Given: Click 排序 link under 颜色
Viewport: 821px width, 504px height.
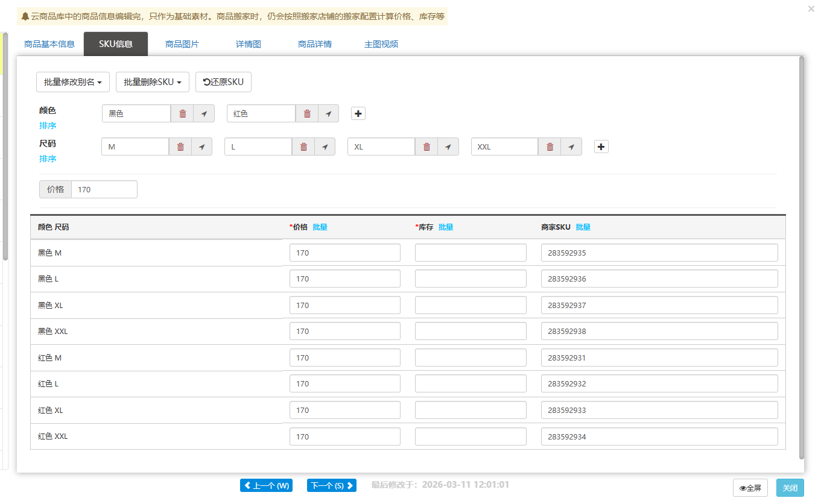Looking at the screenshot, I should coord(48,125).
